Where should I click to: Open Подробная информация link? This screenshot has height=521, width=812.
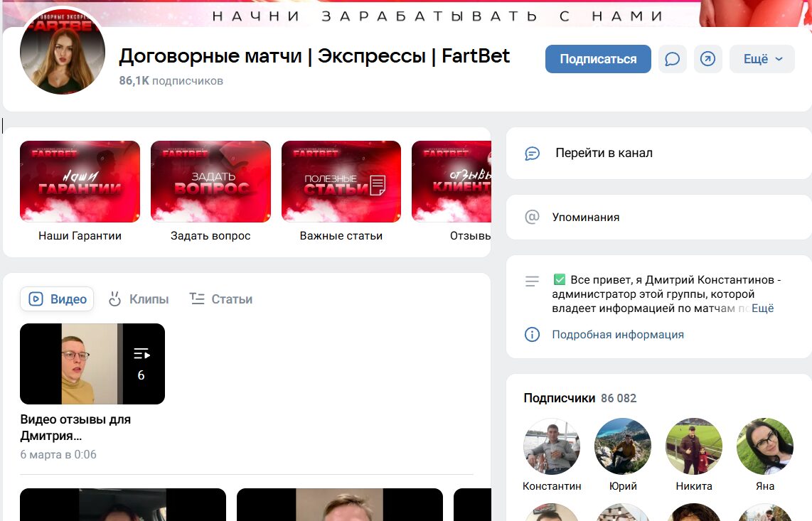point(618,335)
